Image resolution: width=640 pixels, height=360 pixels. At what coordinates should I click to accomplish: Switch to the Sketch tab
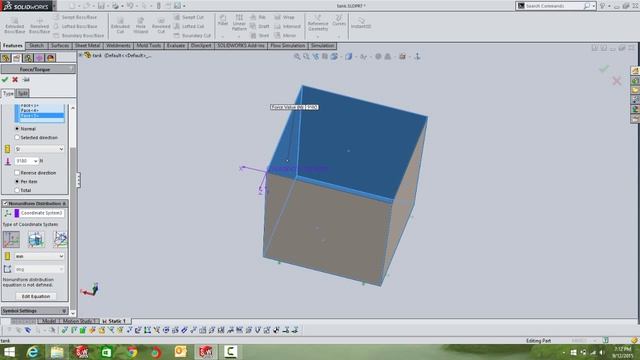coord(36,46)
